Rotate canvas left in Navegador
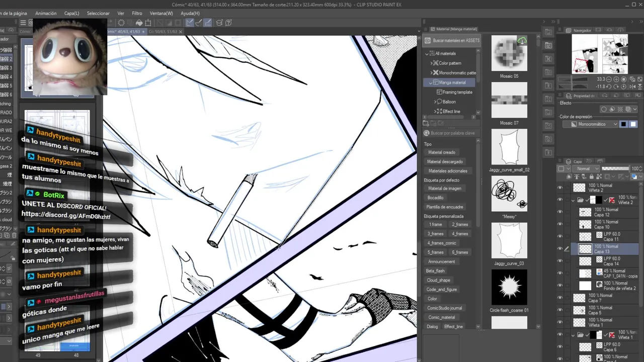The height and width of the screenshot is (362, 644). [609, 86]
